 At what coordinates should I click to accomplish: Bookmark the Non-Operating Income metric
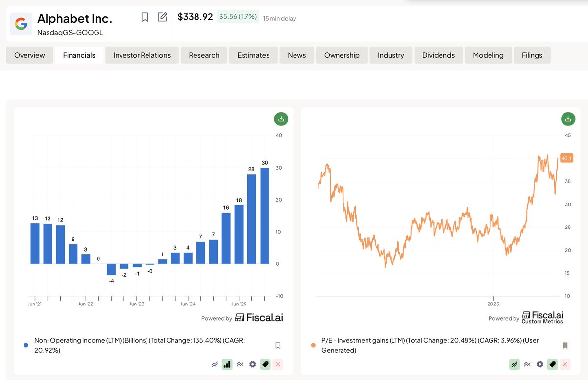(x=278, y=345)
